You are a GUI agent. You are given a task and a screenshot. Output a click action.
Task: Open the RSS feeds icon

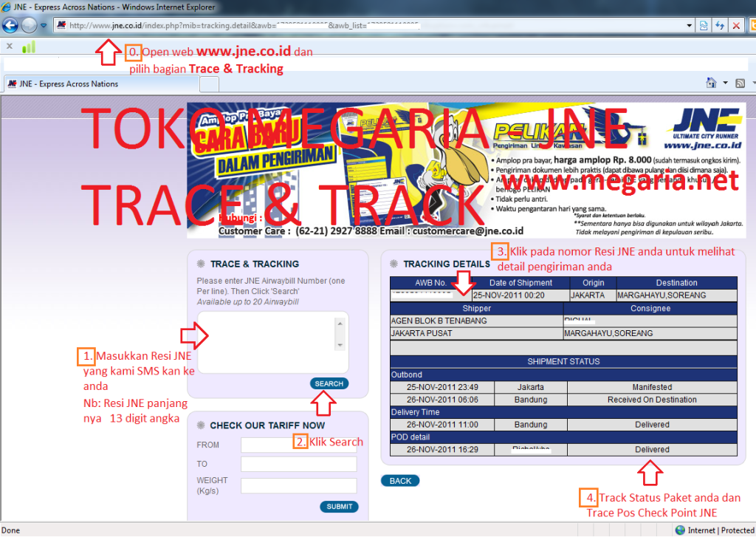(x=740, y=83)
